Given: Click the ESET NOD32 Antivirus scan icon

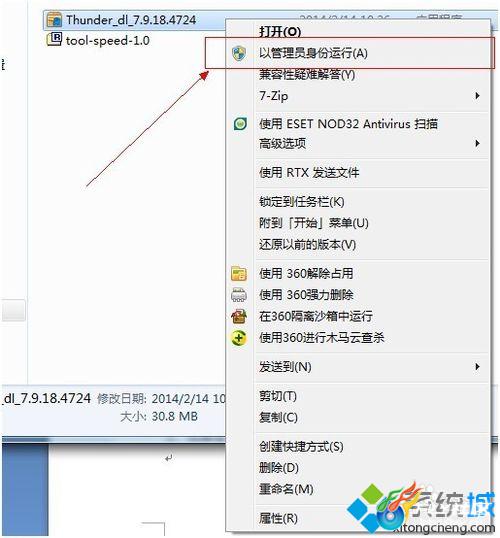Looking at the screenshot, I should pyautogui.click(x=240, y=124).
